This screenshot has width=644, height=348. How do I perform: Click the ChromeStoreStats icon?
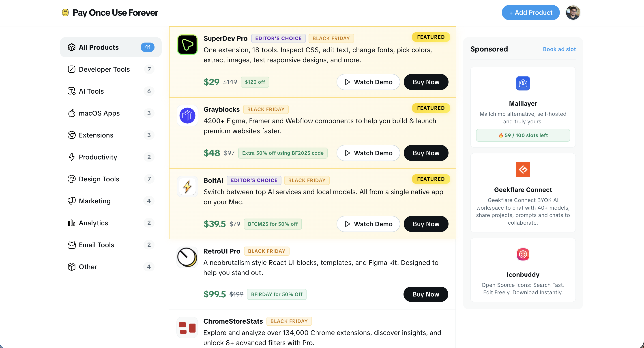tap(187, 327)
